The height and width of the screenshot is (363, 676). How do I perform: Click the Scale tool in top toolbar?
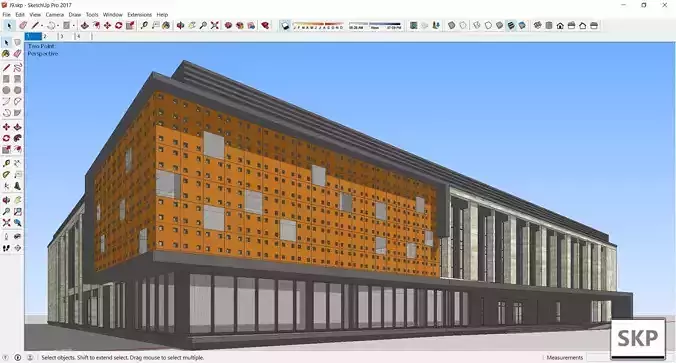[x=129, y=25]
